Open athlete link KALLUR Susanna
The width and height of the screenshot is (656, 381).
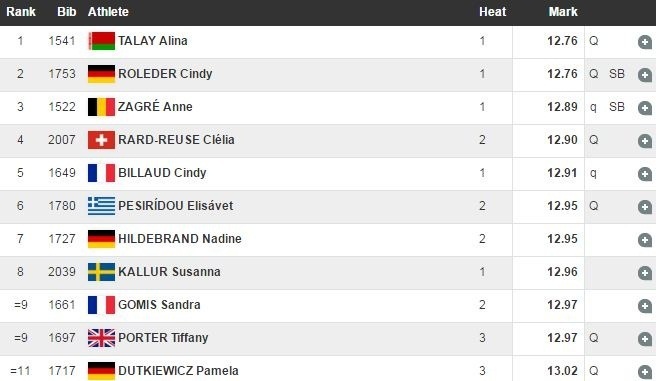click(x=169, y=272)
